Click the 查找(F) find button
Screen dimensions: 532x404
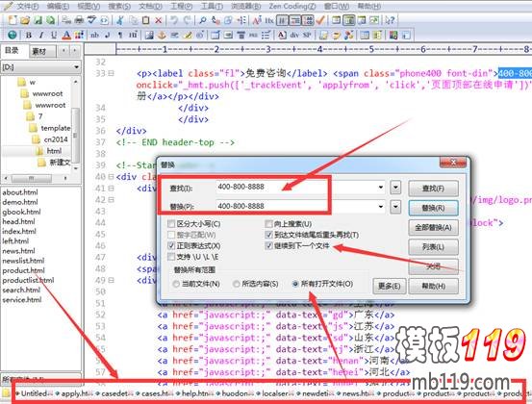coord(433,189)
